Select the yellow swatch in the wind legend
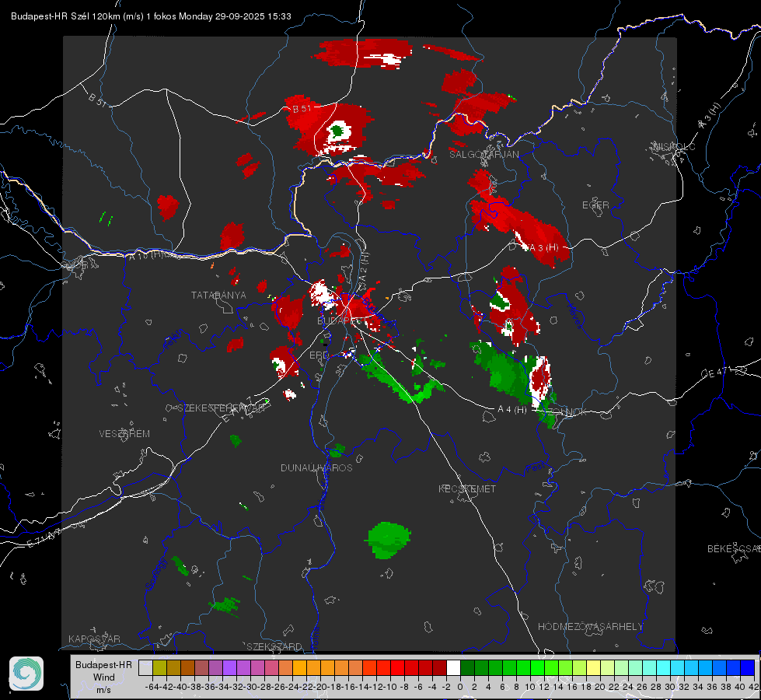The width and height of the screenshot is (761, 700). [x=594, y=667]
